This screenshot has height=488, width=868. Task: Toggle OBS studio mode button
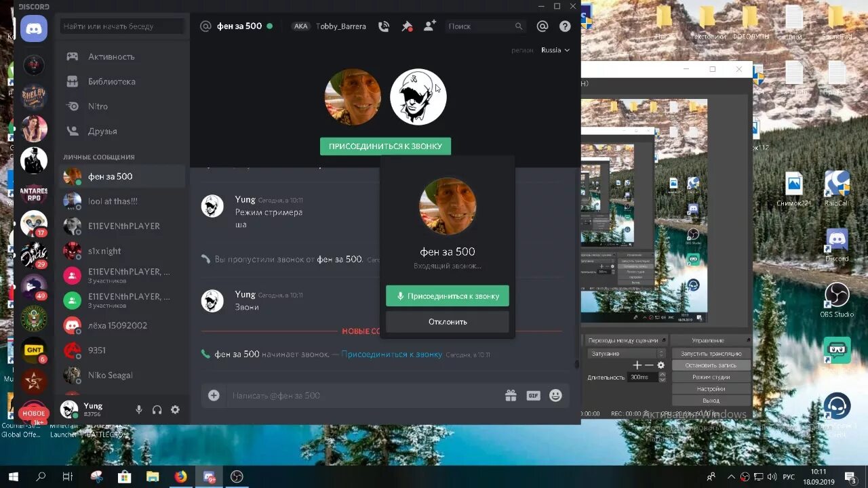(711, 377)
